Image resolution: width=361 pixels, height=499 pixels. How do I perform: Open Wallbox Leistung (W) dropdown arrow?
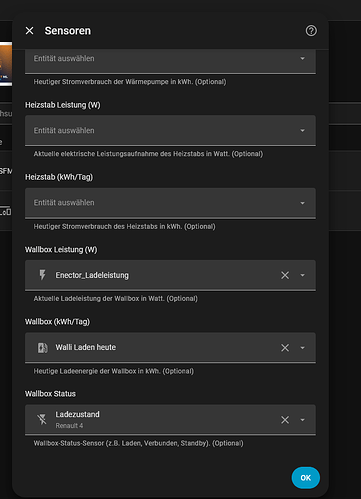[x=302, y=275]
